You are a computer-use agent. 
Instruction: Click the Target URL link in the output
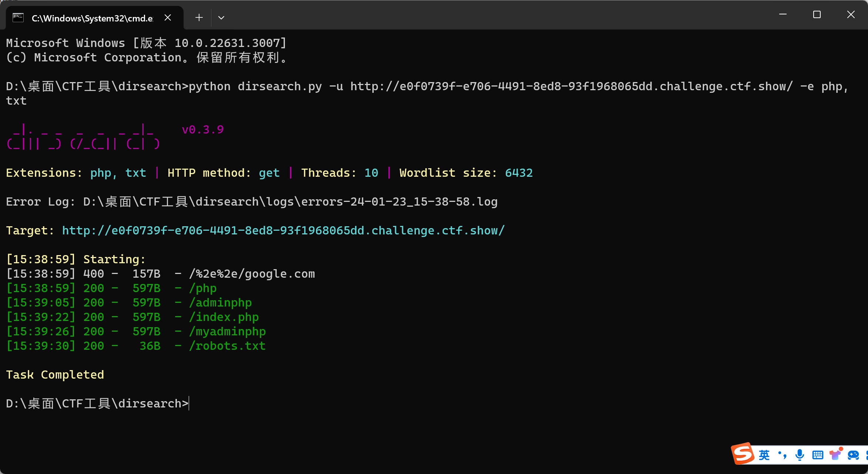(283, 231)
